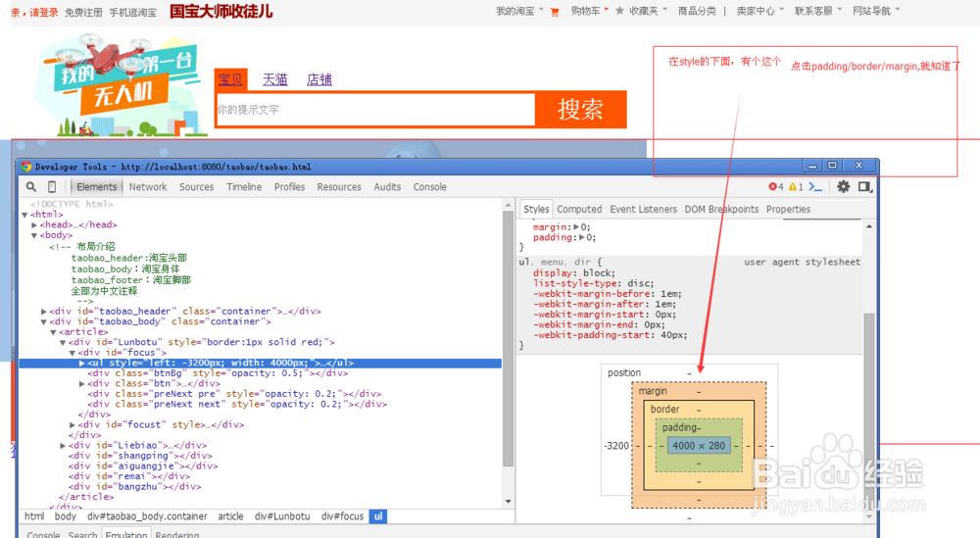
Task: Collapse the body node arrow
Action: coord(34,235)
